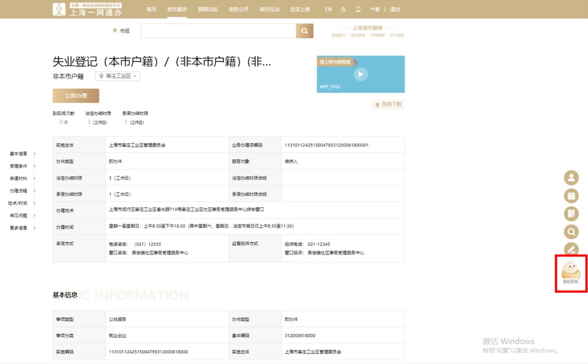Screen dimensions: 588x364
Task: Click the calendar icon in right sidebar
Action: tap(571, 195)
